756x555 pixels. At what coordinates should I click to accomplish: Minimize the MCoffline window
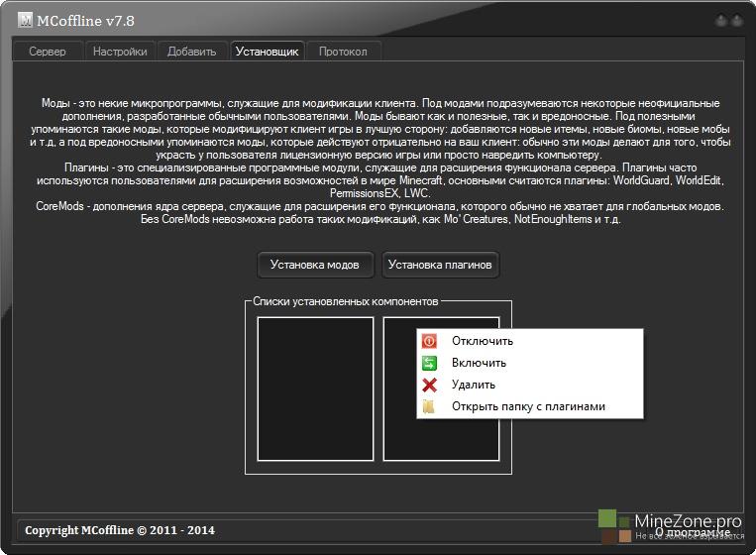[x=720, y=20]
